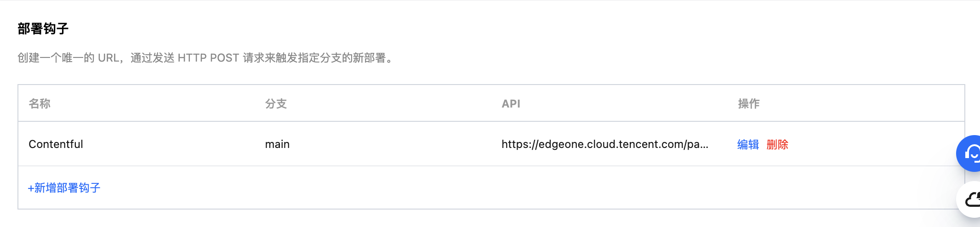Click the blue 编辑 action text

pos(748,144)
